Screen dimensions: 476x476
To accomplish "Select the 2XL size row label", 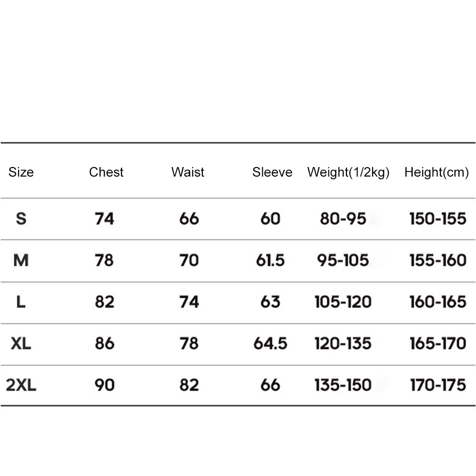I will [21, 385].
